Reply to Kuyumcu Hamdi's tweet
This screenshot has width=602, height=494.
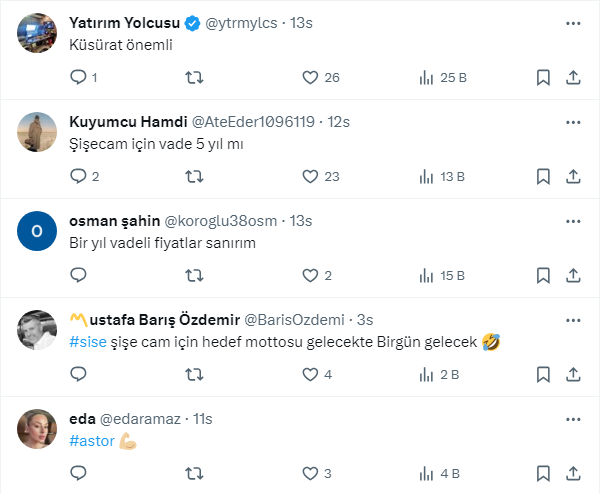tap(79, 176)
